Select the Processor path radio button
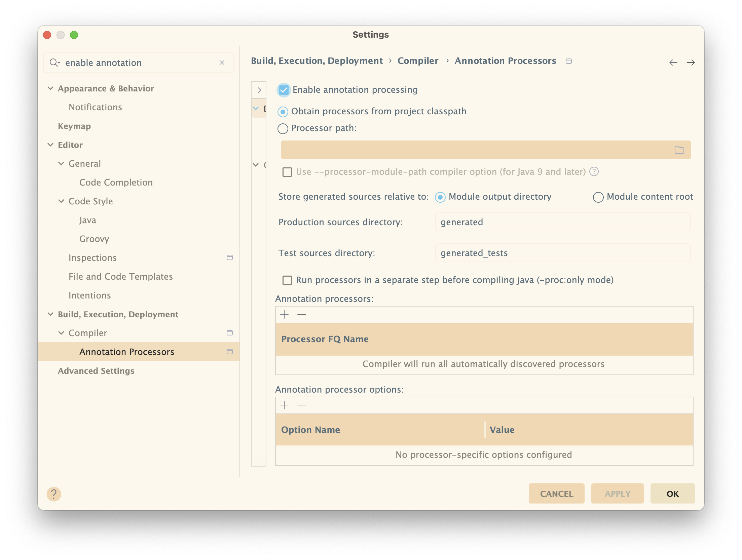The height and width of the screenshot is (560, 742). pyautogui.click(x=283, y=128)
